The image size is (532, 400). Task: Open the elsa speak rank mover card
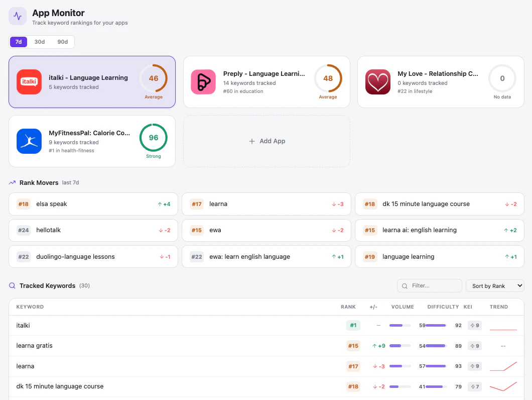point(93,204)
